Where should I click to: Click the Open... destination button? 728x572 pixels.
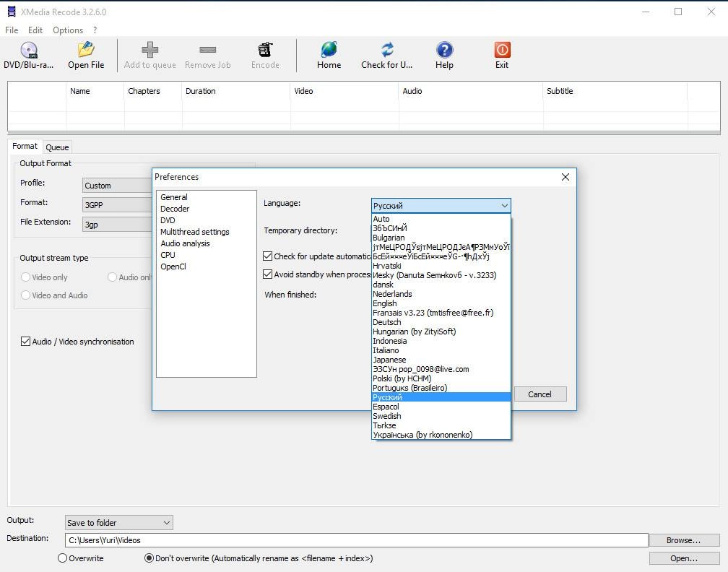(683, 558)
